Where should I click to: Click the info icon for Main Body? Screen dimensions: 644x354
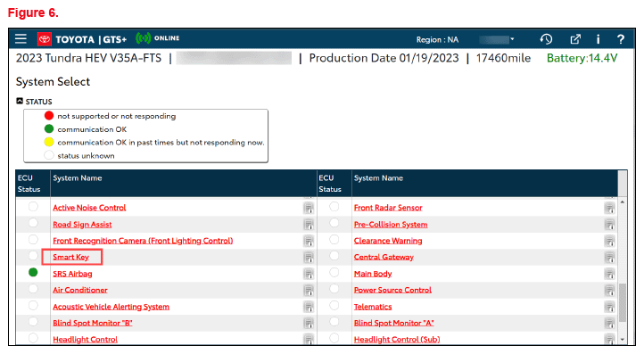coord(609,274)
